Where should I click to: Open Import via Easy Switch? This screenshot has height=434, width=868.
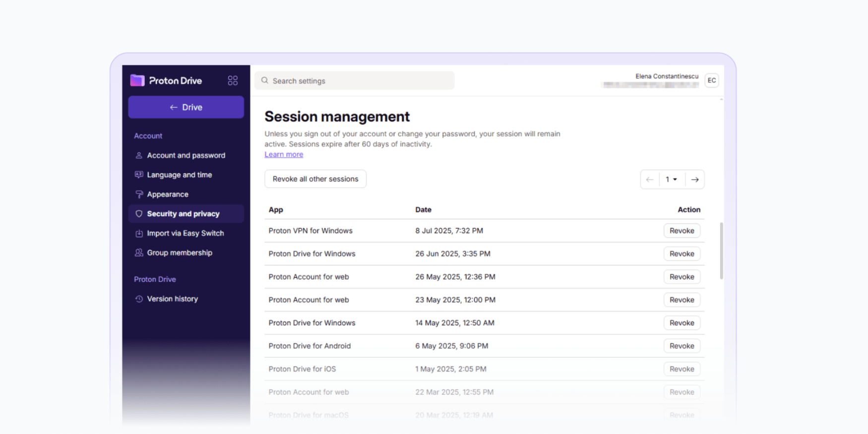186,233
